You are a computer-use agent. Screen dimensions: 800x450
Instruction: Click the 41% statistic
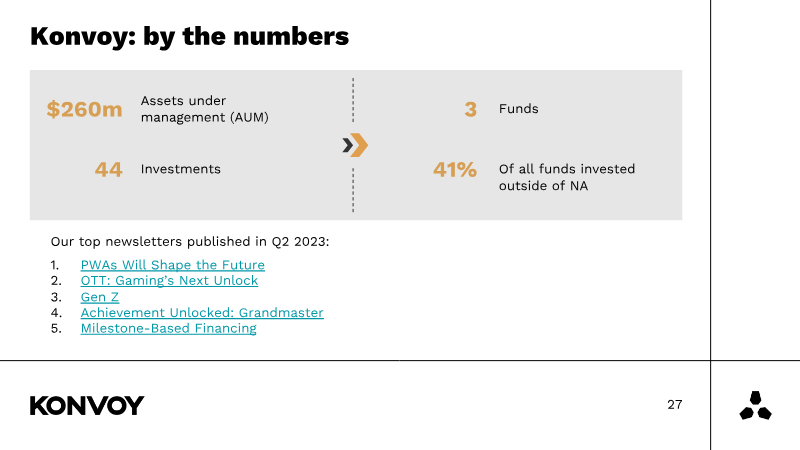[454, 170]
